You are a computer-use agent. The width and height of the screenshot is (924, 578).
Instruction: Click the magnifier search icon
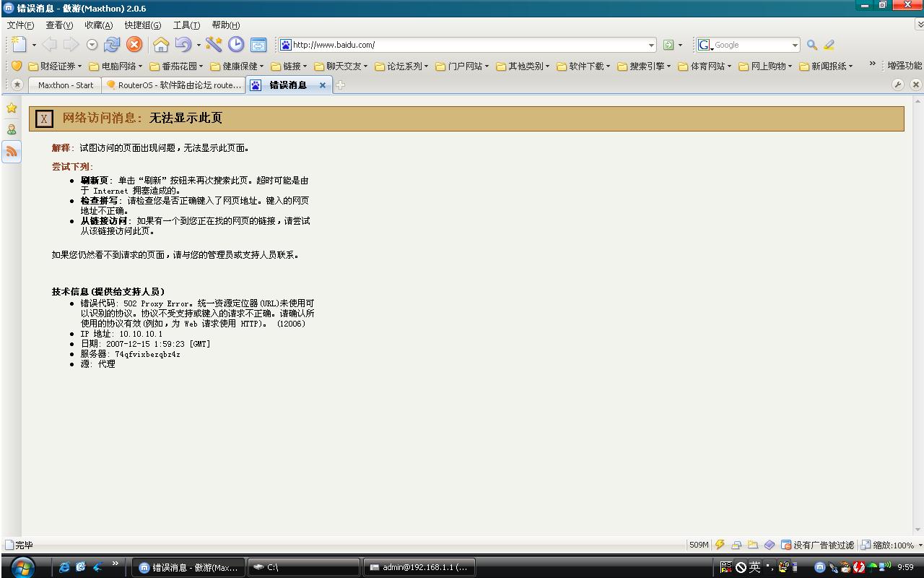click(x=812, y=45)
